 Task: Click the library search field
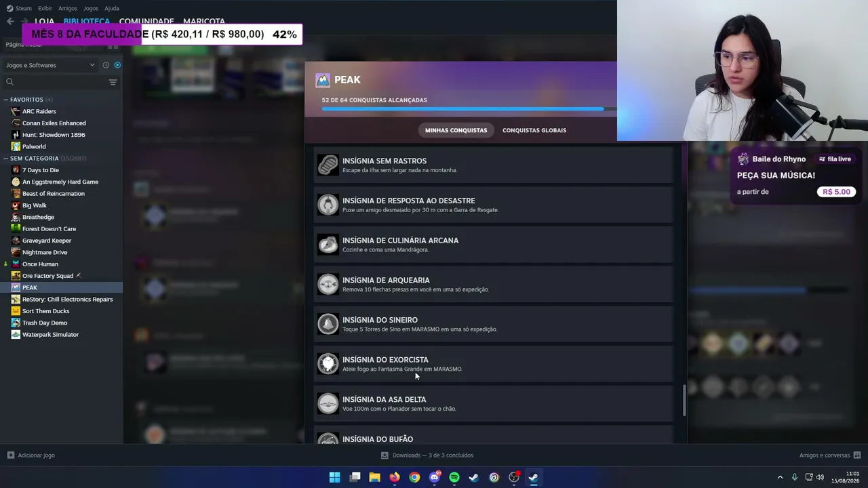click(x=54, y=82)
